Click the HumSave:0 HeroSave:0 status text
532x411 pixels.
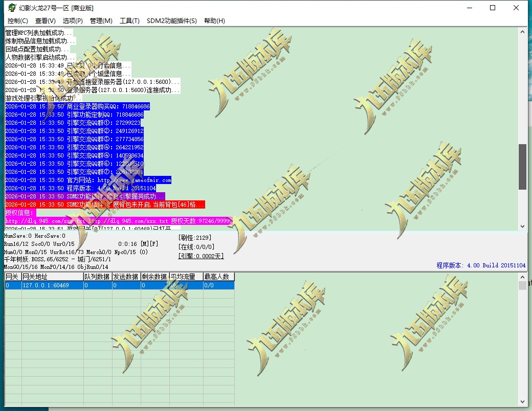point(35,236)
